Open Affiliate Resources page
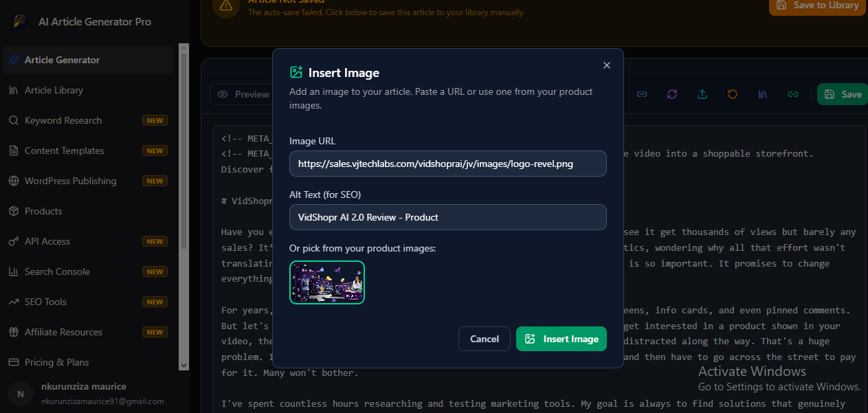 point(88,332)
